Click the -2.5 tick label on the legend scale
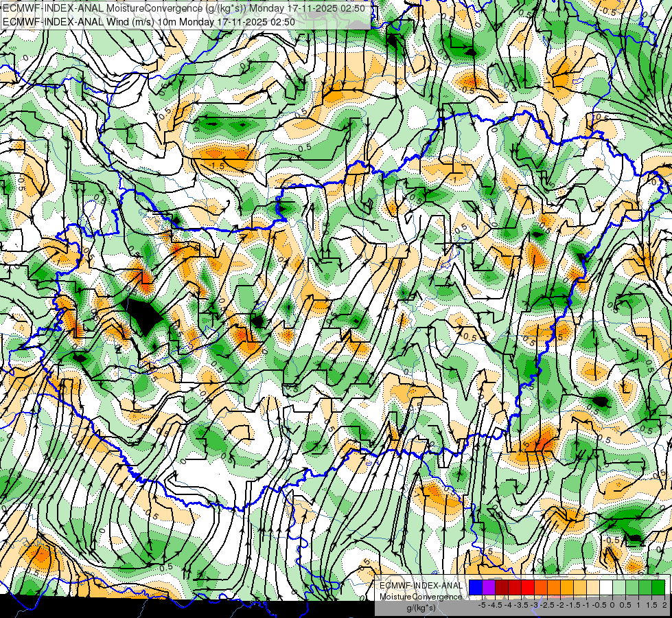Viewport: 672px width, 618px height. coord(547,605)
